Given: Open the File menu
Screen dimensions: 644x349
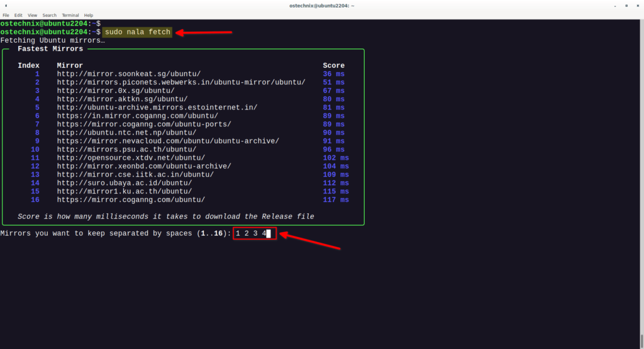Looking at the screenshot, I should coord(6,15).
